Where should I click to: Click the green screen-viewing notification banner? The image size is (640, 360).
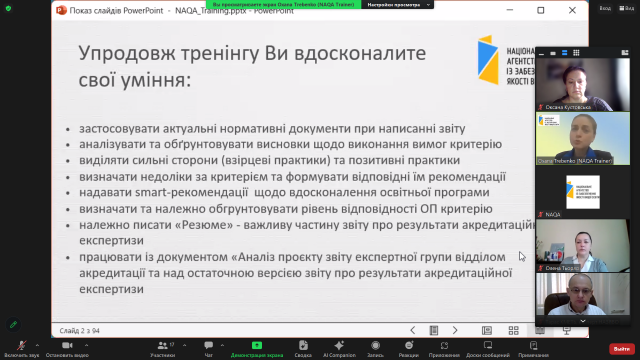click(283, 4)
